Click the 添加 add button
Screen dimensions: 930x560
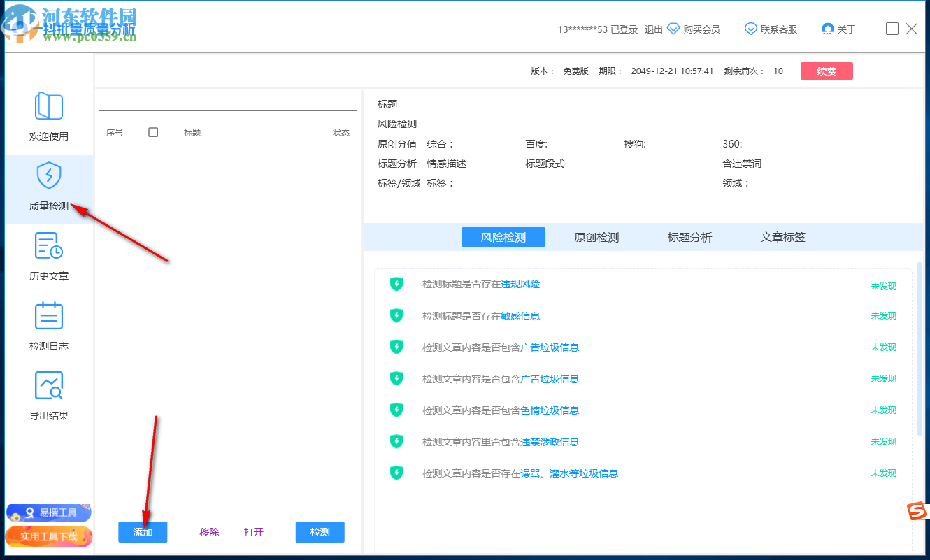click(x=143, y=532)
